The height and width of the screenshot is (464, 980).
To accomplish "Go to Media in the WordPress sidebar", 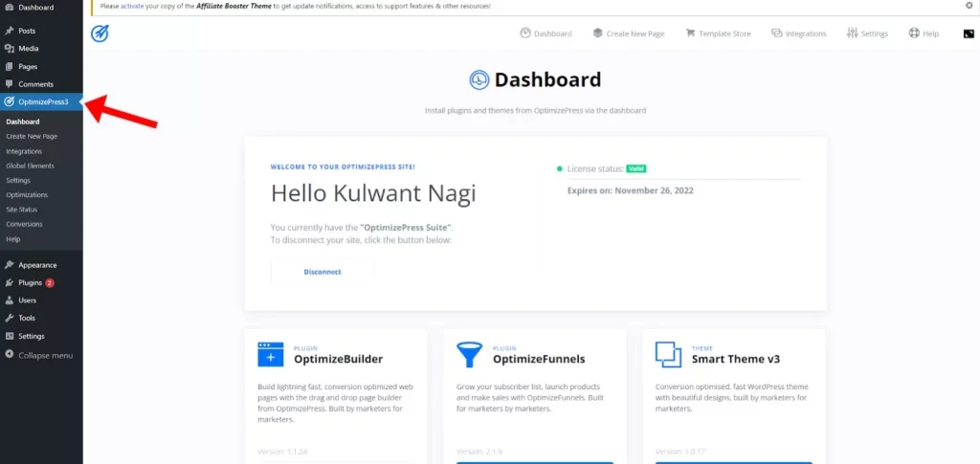I will click(x=28, y=48).
